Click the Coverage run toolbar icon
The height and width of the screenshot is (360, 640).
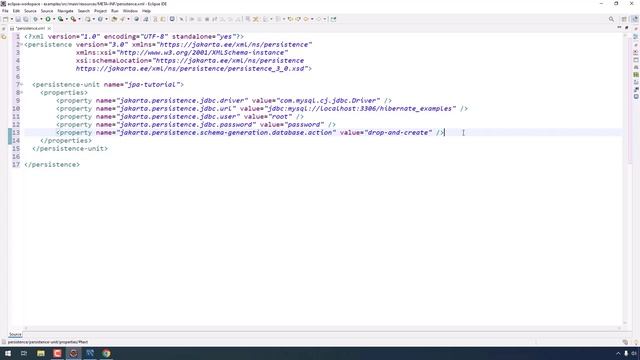(60, 19)
